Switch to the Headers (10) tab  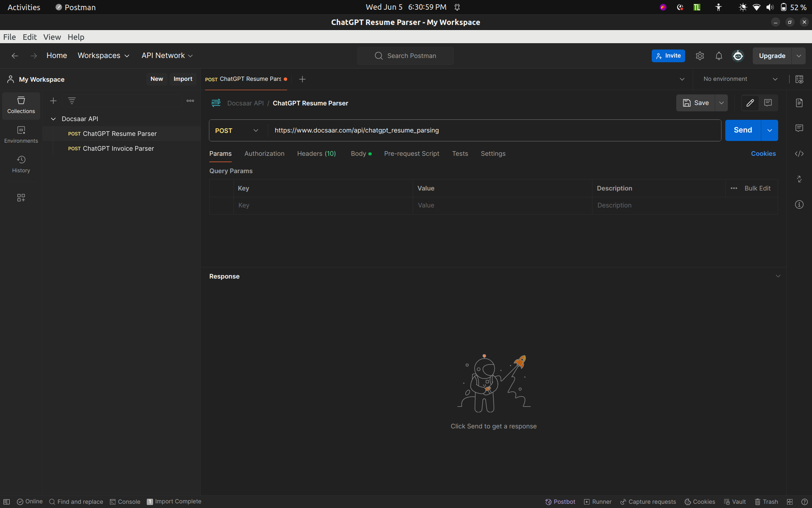[316, 154]
